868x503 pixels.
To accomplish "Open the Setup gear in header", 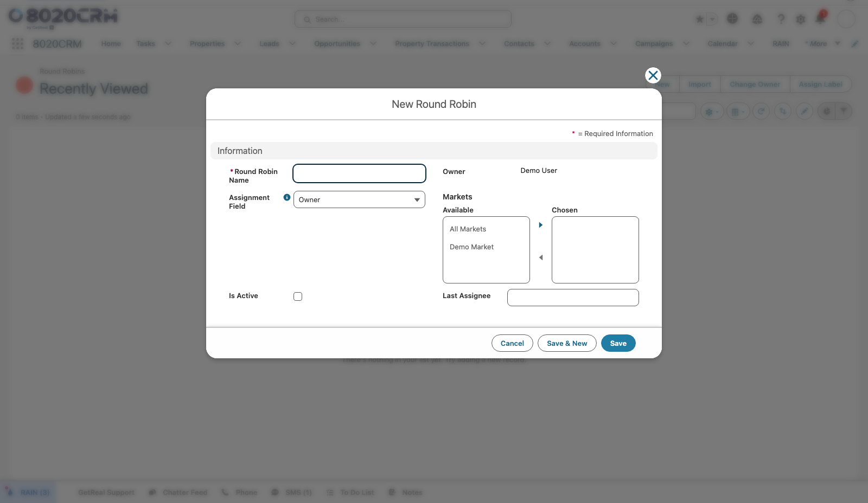I will click(x=801, y=20).
